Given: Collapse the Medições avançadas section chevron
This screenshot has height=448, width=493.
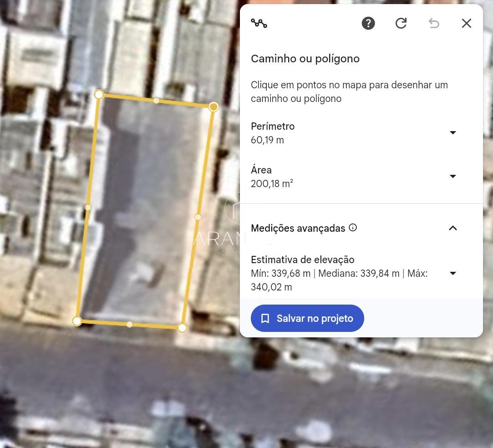Looking at the screenshot, I should [453, 228].
